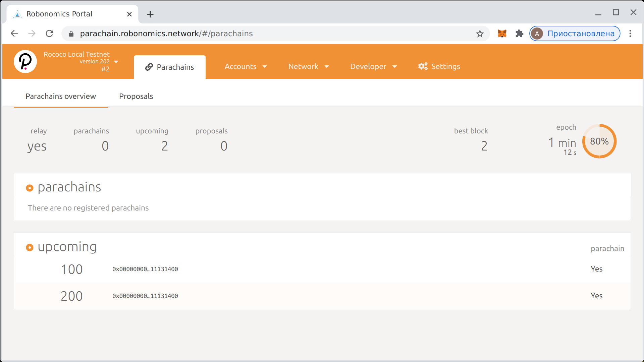This screenshot has width=644, height=362.
Task: Click hash 0x00000000…11131400 in row 100
Action: (x=145, y=269)
